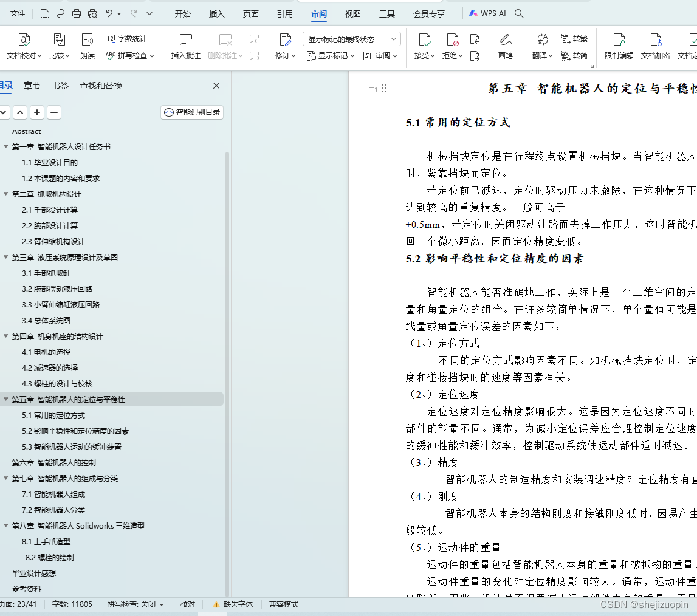Viewport: 697px width, 616px height.
Task: Click the search magnifier icon in menu bar
Action: [x=519, y=14]
